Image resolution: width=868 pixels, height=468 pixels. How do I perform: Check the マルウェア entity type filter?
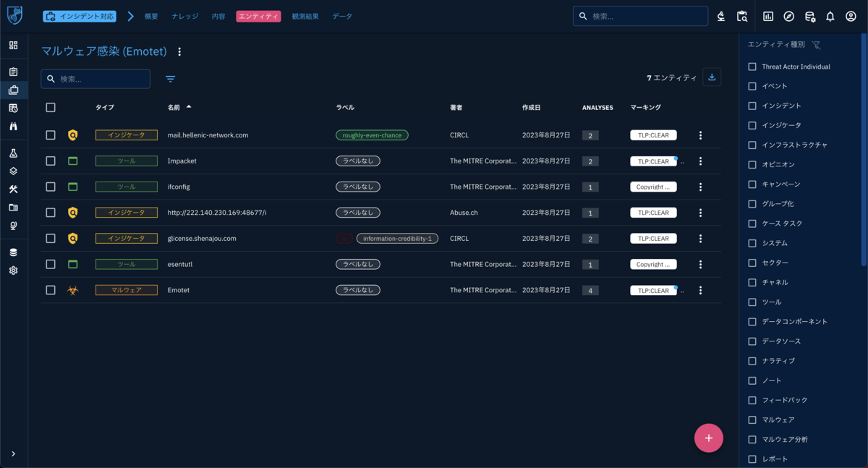(752, 420)
